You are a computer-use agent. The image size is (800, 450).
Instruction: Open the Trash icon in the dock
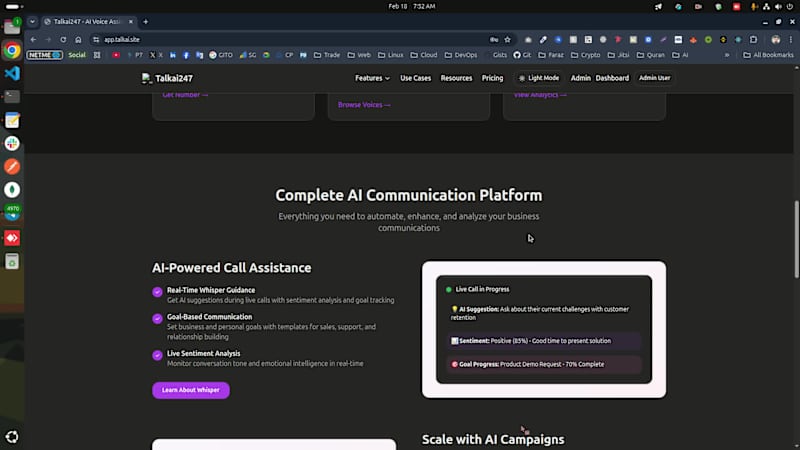(x=12, y=261)
